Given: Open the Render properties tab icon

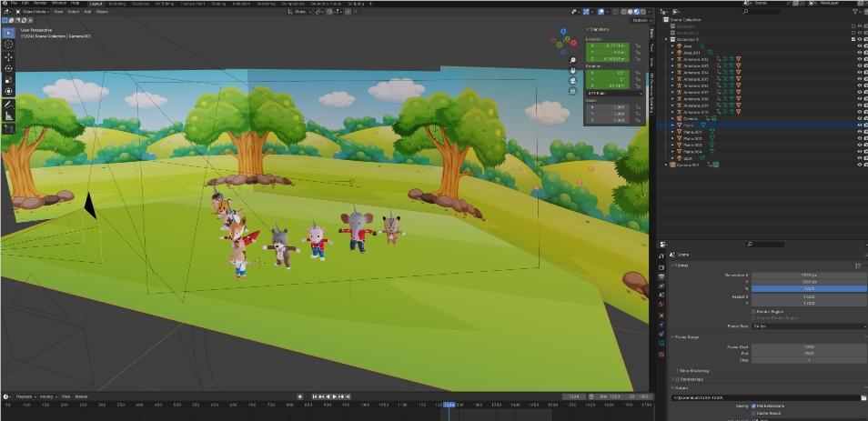Looking at the screenshot, I should pyautogui.click(x=661, y=267).
